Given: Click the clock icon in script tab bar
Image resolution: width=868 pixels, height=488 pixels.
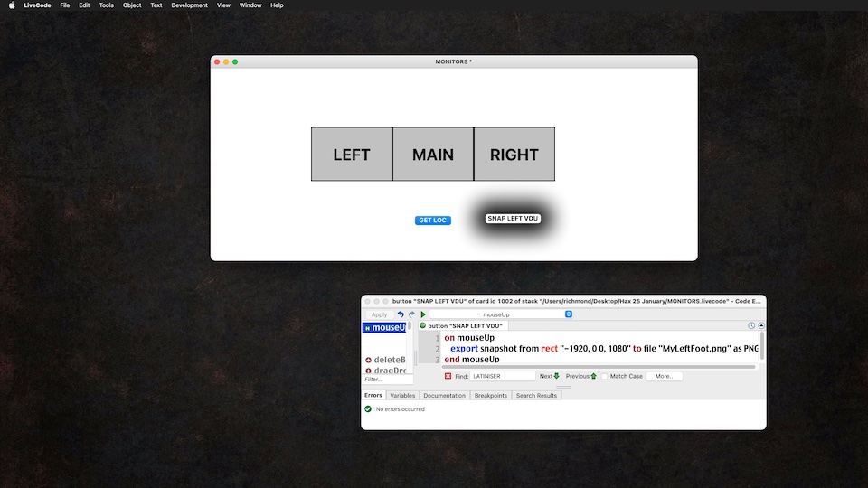Looking at the screenshot, I should point(751,325).
